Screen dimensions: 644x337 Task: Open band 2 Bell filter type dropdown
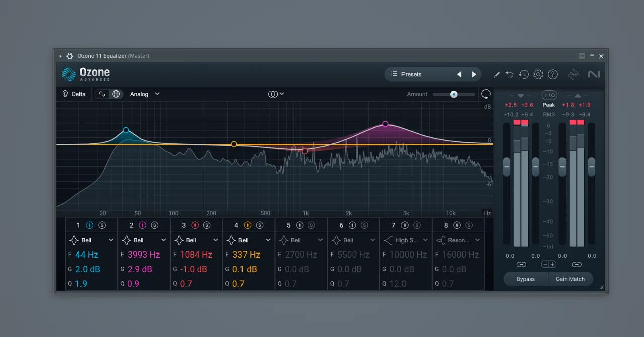(x=144, y=240)
